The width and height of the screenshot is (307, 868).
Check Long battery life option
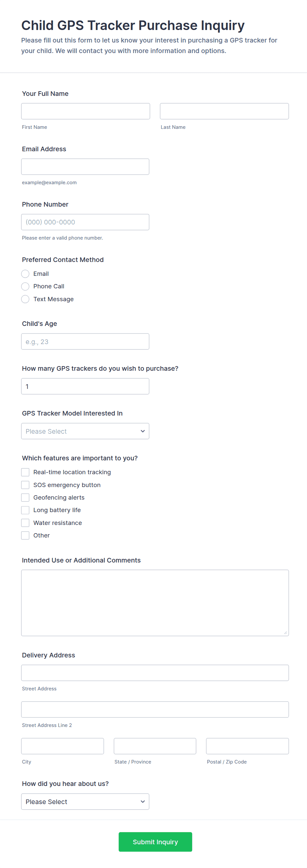click(25, 510)
